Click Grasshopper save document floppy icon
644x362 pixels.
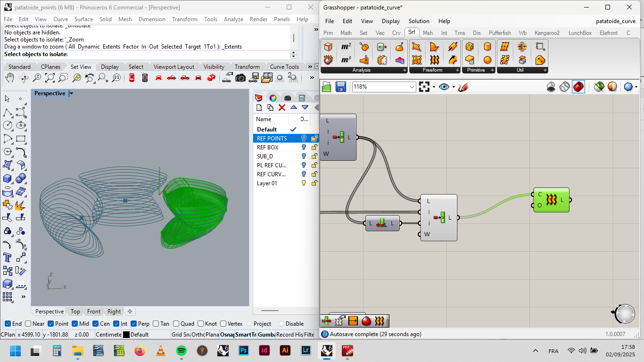coord(340,87)
